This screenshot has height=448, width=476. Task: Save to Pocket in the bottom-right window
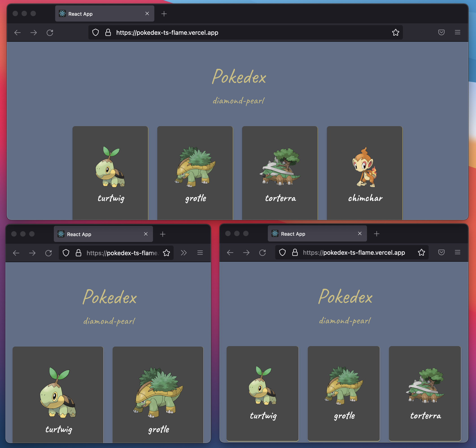point(441,252)
